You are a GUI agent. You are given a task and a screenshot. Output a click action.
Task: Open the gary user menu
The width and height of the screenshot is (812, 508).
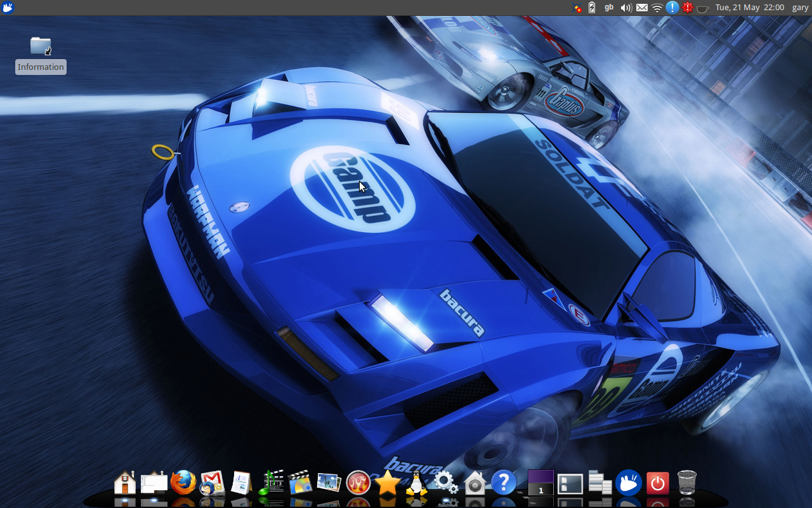click(800, 8)
